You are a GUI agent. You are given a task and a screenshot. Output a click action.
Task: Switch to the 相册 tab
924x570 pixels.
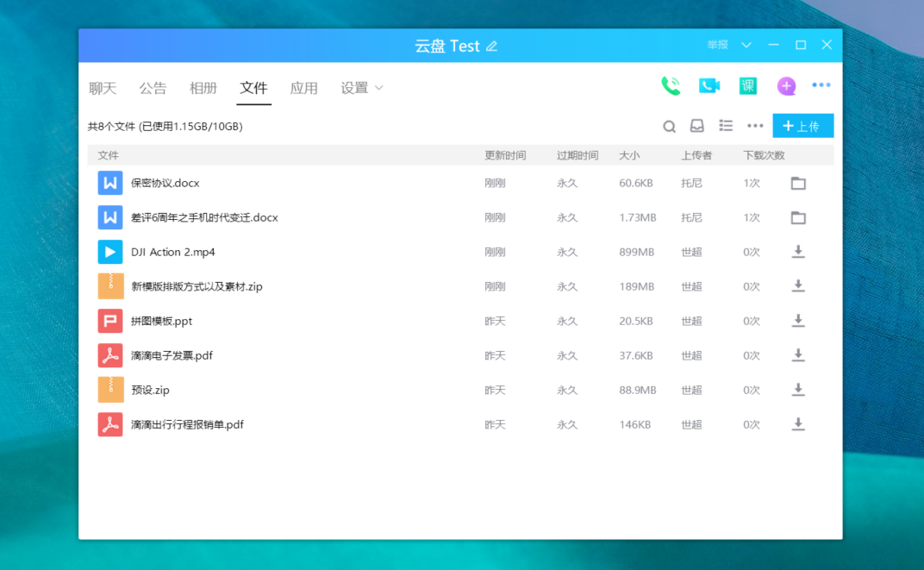pyautogui.click(x=203, y=88)
